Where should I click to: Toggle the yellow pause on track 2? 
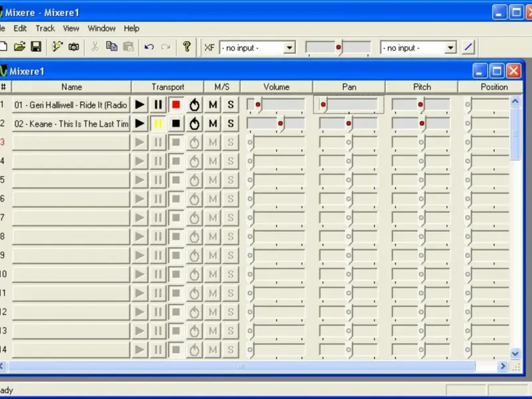click(x=158, y=124)
